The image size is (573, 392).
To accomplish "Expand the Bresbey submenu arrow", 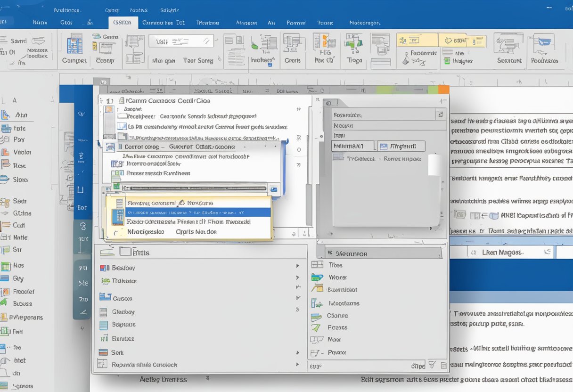I will pos(297,266).
